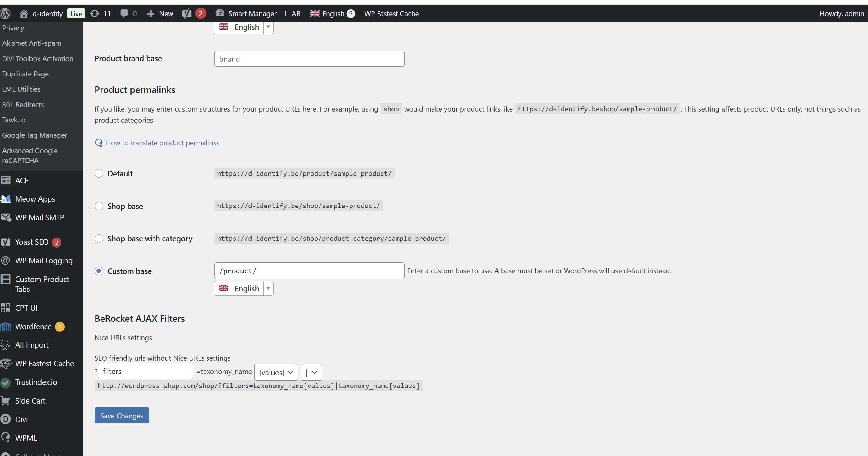The width and height of the screenshot is (868, 456).
Task: Click the Side Cart sidebar icon
Action: 6,401
